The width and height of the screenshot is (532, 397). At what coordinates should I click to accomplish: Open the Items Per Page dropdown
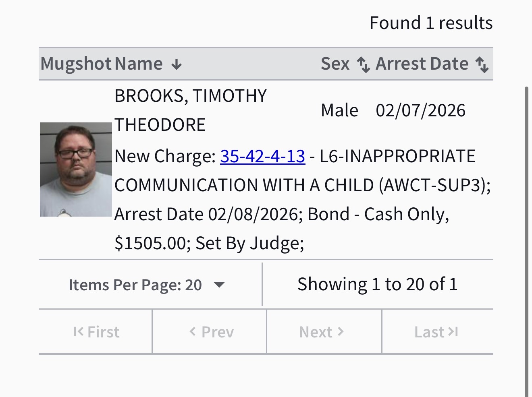point(146,285)
